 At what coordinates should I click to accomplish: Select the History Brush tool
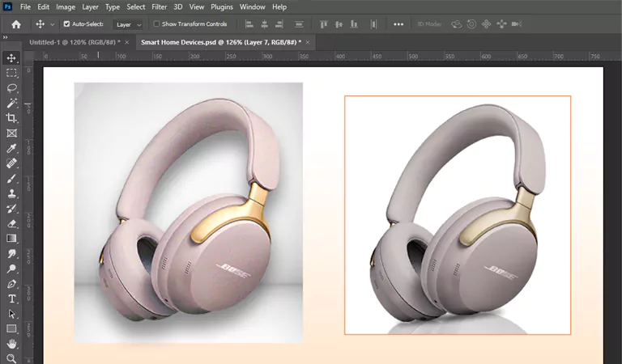(11, 209)
